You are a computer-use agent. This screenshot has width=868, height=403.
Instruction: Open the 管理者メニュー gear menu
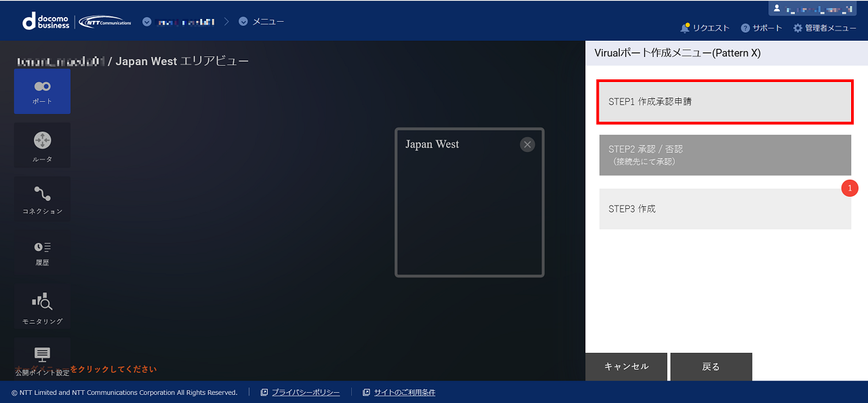click(x=825, y=28)
